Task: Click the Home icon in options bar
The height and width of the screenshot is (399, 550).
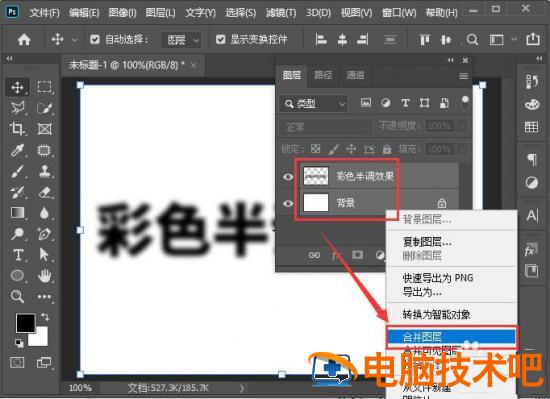Action: tap(24, 40)
